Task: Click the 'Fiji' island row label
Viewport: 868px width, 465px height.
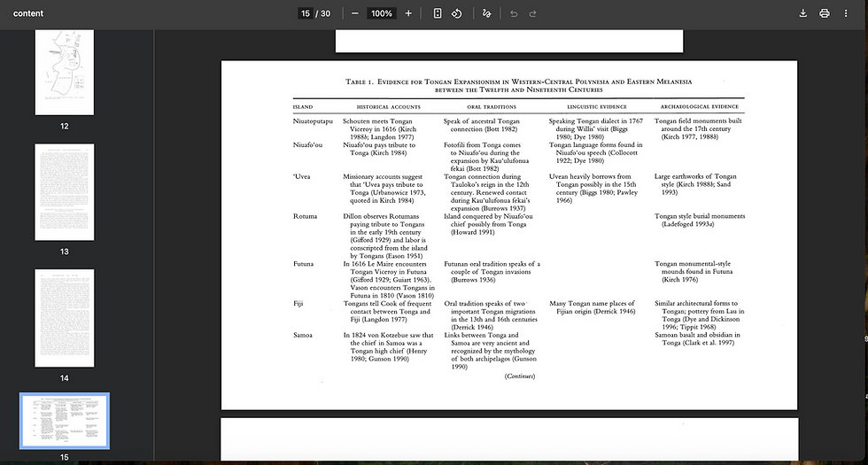Action: click(x=298, y=303)
